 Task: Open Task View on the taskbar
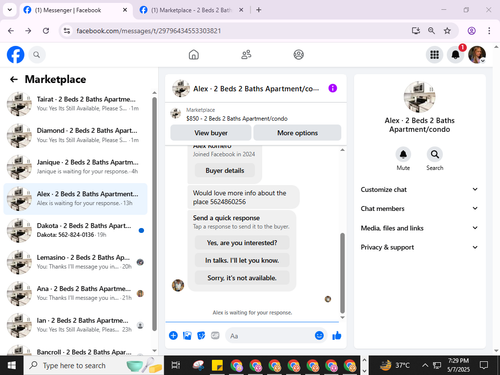(x=175, y=365)
